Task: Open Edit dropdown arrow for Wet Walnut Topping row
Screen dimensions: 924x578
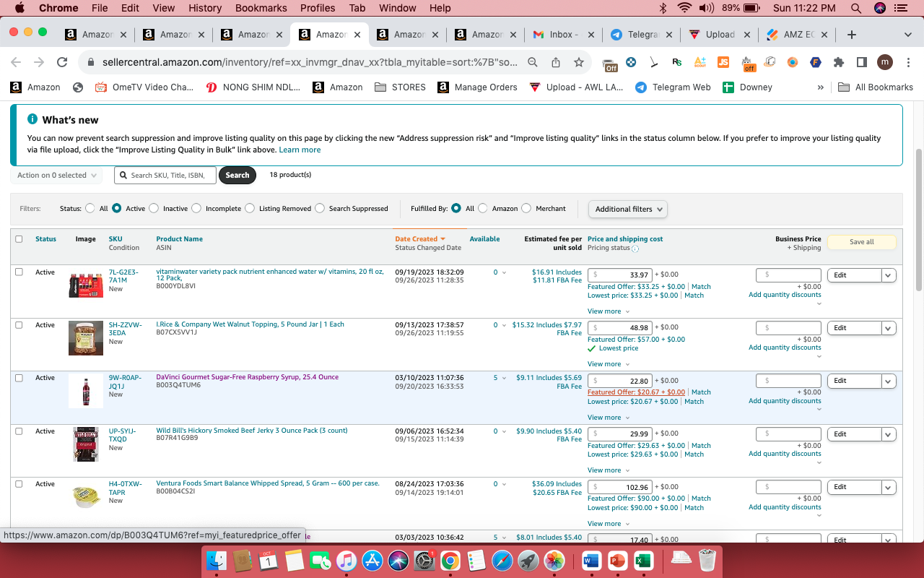Action: (889, 328)
